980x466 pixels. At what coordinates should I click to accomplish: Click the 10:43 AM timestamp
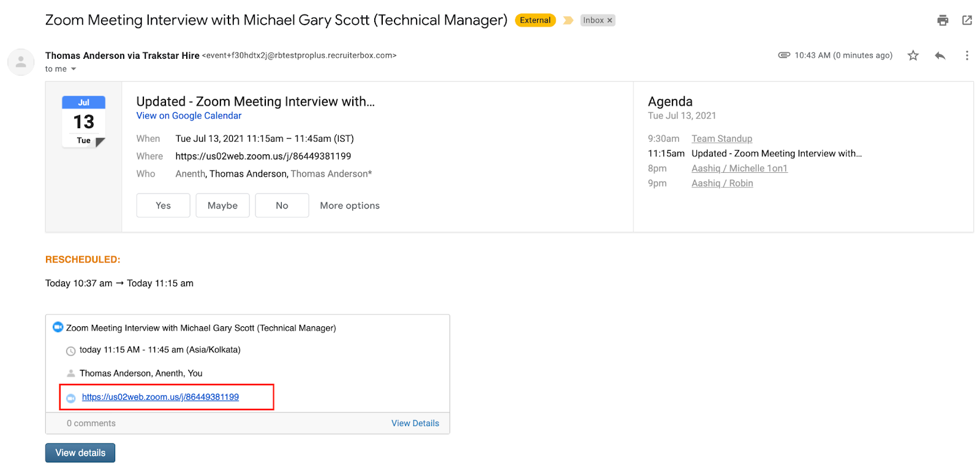(x=843, y=56)
